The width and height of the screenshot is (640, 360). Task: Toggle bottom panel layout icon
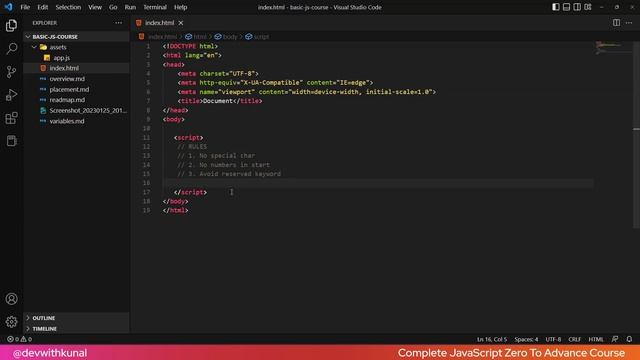click(566, 7)
